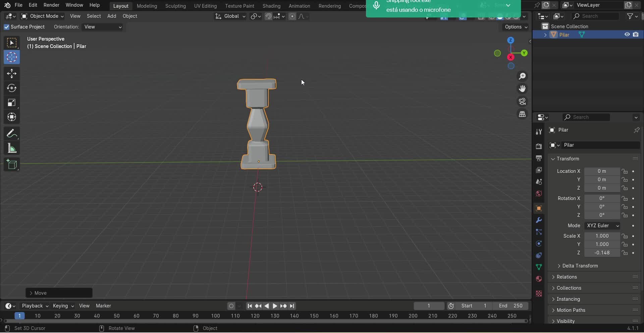Expand the Delta Transform section
Image resolution: width=644 pixels, height=333 pixels.
[580, 266]
